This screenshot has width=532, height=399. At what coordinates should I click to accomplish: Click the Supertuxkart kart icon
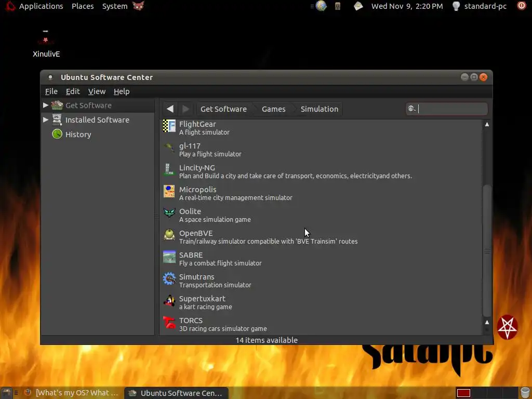169,300
